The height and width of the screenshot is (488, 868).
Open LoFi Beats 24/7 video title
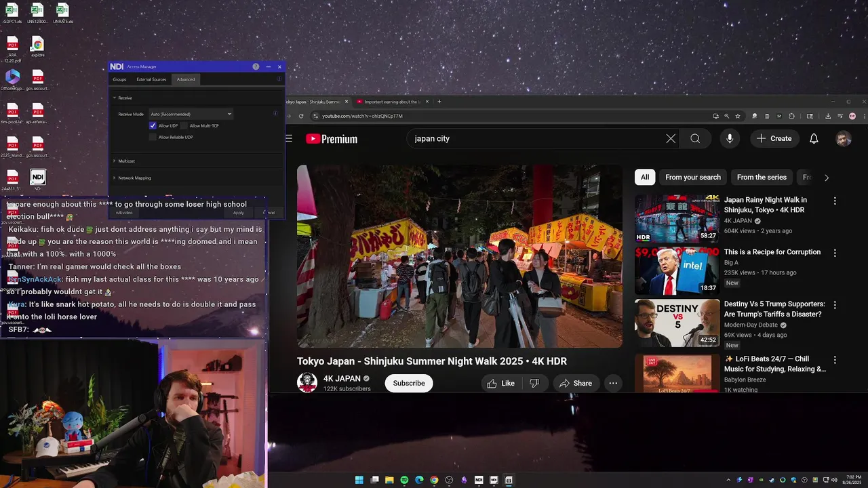(x=775, y=364)
